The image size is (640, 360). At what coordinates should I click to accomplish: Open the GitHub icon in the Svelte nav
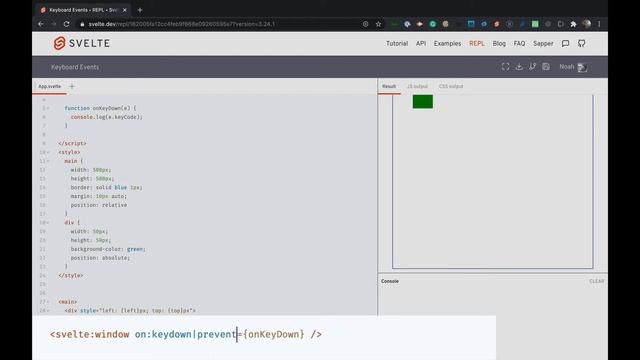582,43
